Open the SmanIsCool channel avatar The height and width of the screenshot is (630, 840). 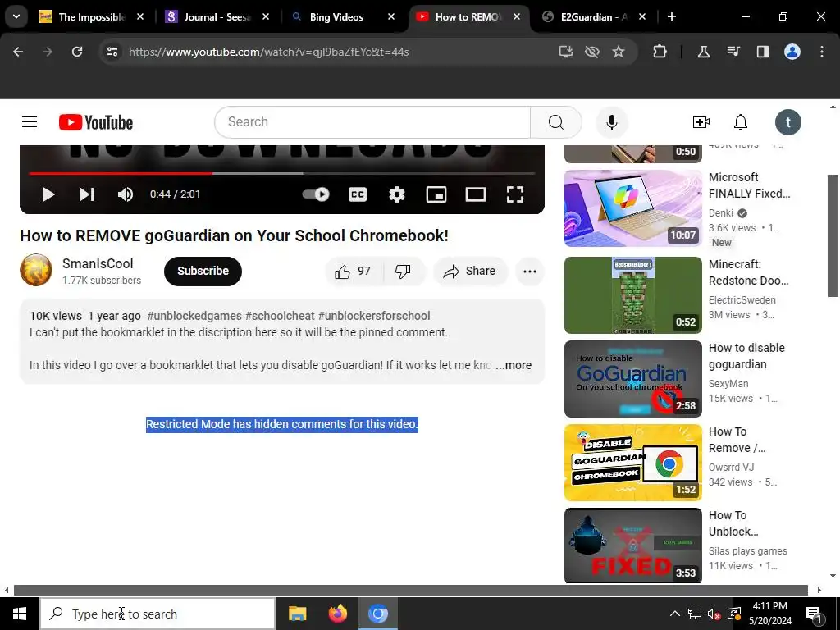click(36, 270)
